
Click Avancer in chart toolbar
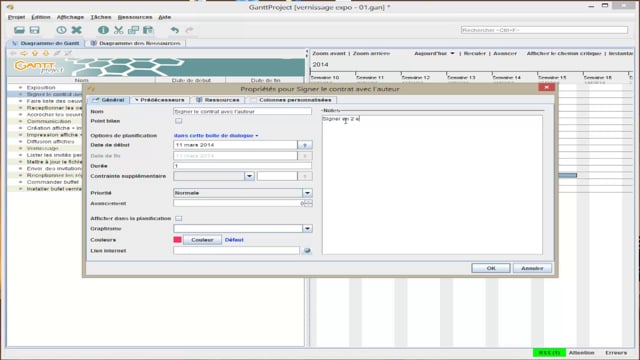[505, 53]
